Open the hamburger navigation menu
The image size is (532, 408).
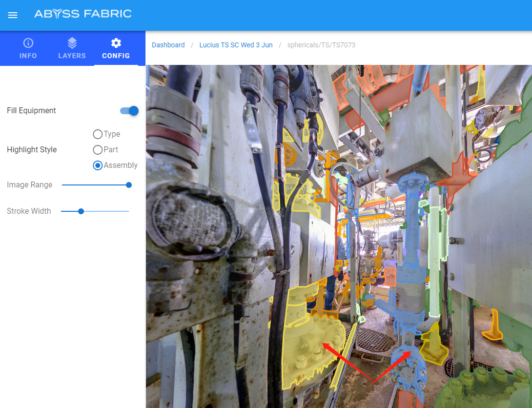click(x=13, y=15)
